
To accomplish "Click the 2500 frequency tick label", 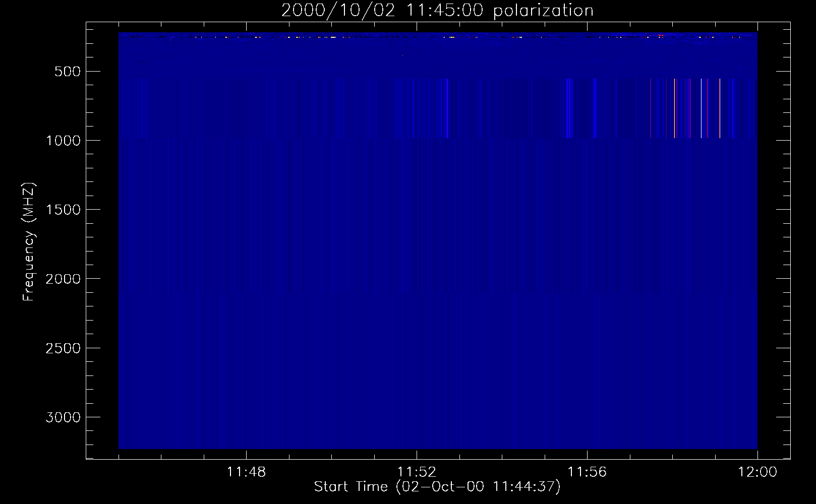I will point(63,348).
